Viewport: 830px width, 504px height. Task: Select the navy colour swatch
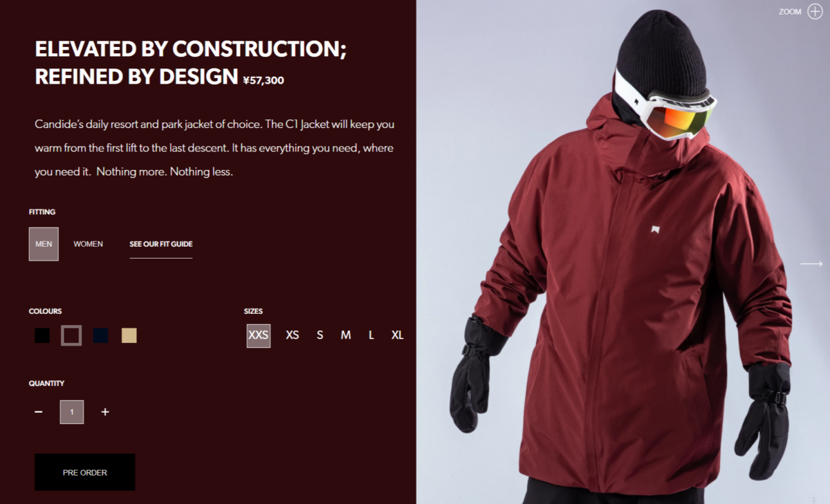101,335
